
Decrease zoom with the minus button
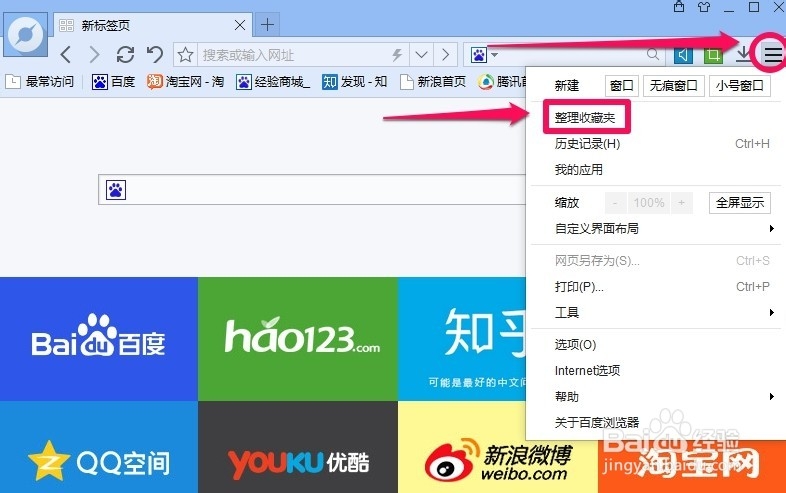[615, 203]
